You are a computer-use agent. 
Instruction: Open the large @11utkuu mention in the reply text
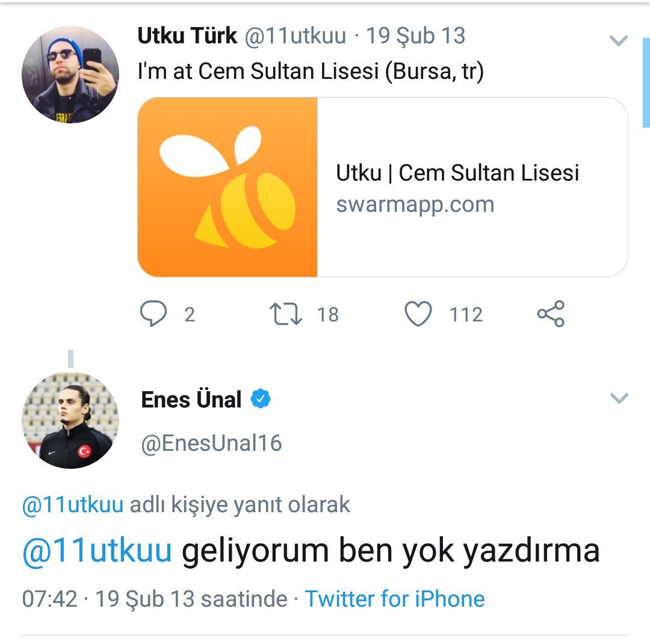[97, 551]
